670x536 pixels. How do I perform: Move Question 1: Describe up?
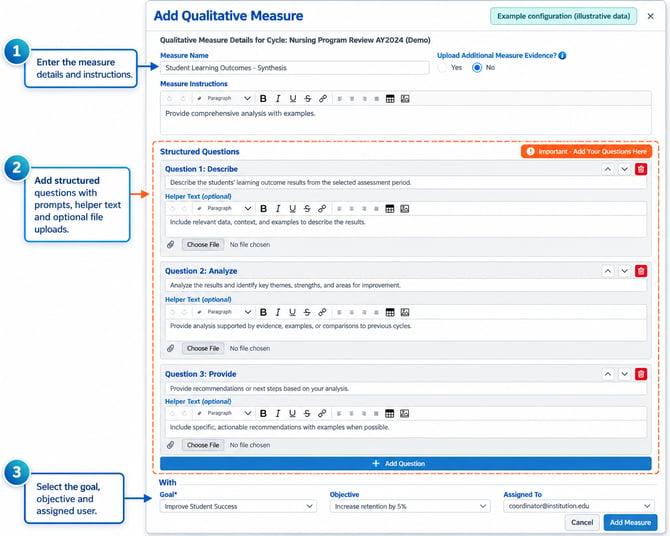(607, 169)
